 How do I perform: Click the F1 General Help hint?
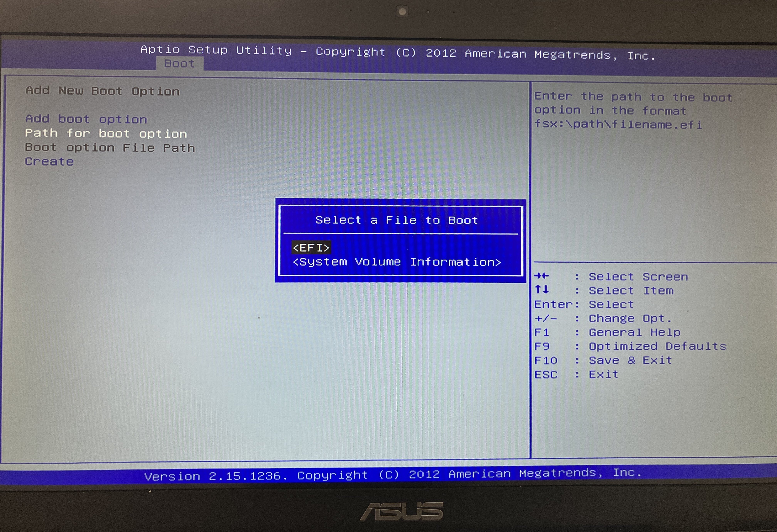607,332
